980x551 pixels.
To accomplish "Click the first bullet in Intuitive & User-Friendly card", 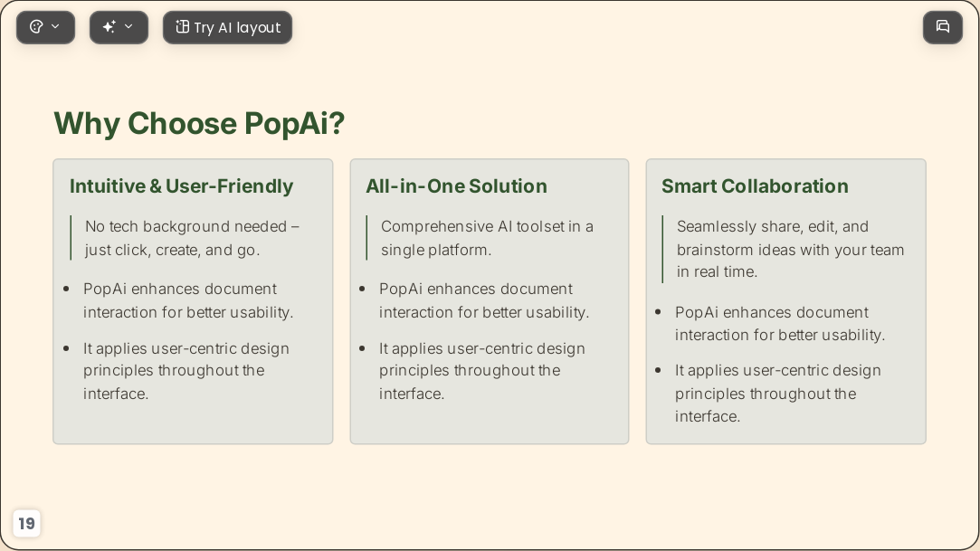I will (188, 300).
